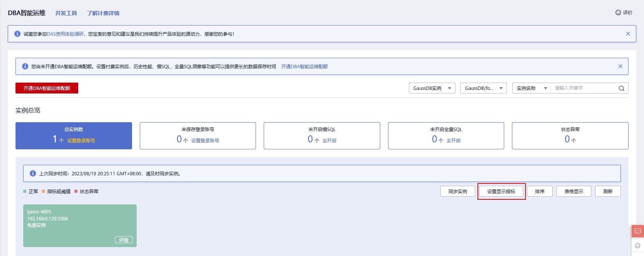Select the 未保存登录账号 card
Viewport: 644px width, 256px height.
pyautogui.click(x=198, y=136)
